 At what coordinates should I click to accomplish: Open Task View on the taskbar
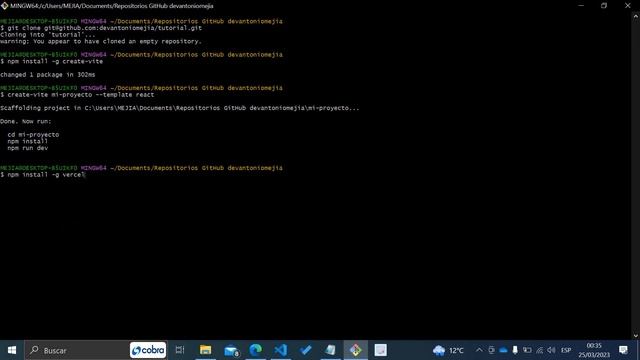[x=180, y=350]
